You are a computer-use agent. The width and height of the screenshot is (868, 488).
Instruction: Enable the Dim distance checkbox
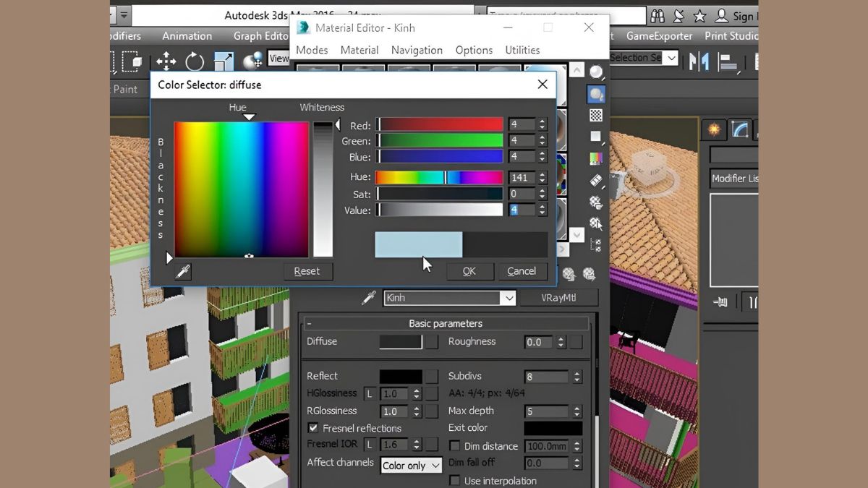(x=454, y=446)
